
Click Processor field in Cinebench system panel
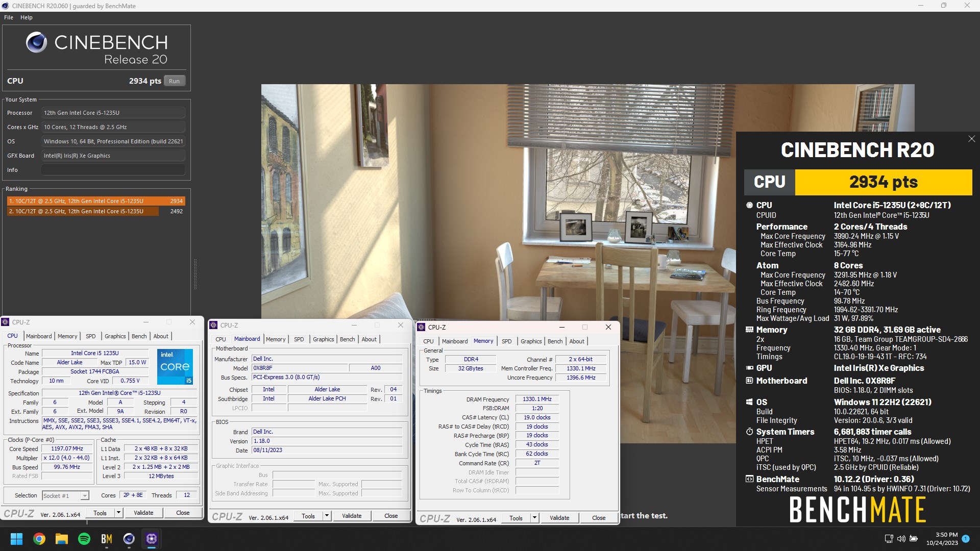click(113, 113)
